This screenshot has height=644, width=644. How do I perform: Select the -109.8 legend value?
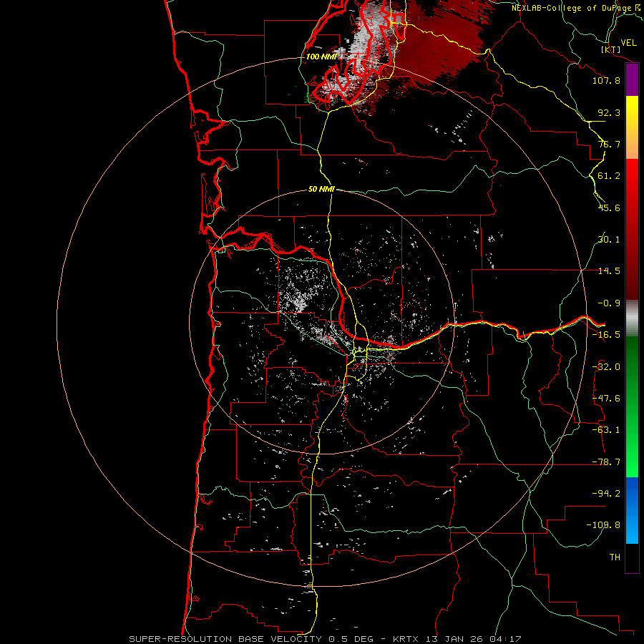[x=603, y=525]
